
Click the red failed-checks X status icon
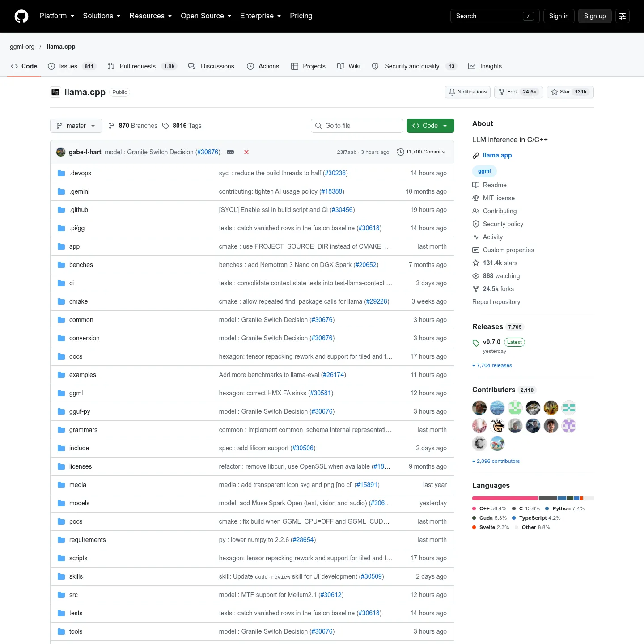246,152
